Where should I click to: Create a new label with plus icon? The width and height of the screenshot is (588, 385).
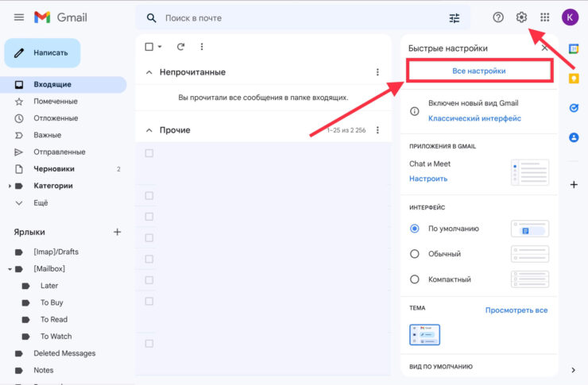(x=118, y=232)
